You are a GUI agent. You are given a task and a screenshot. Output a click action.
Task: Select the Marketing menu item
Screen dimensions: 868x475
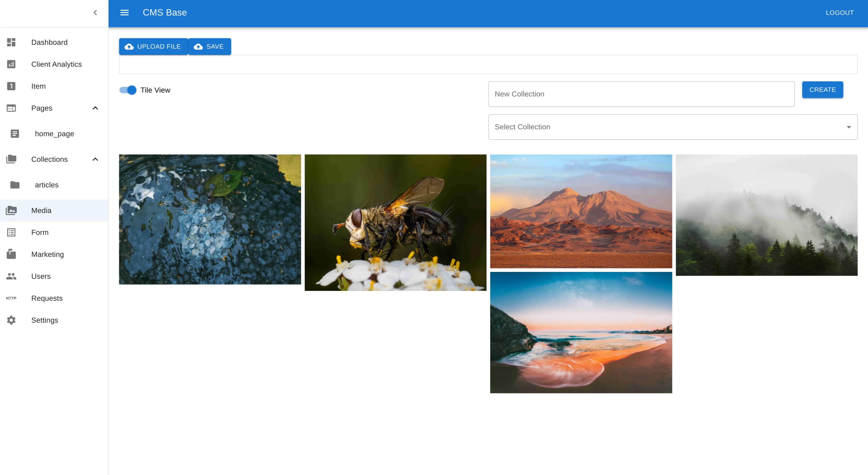tap(48, 254)
